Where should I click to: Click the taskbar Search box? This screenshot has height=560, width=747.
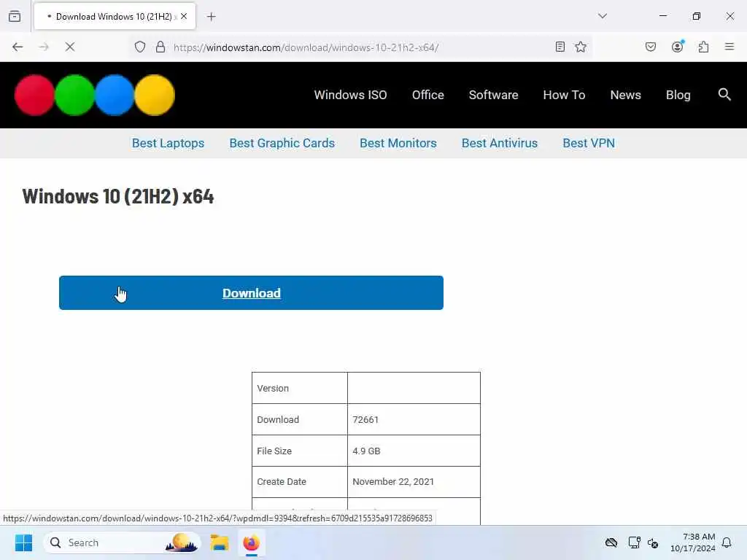point(122,542)
